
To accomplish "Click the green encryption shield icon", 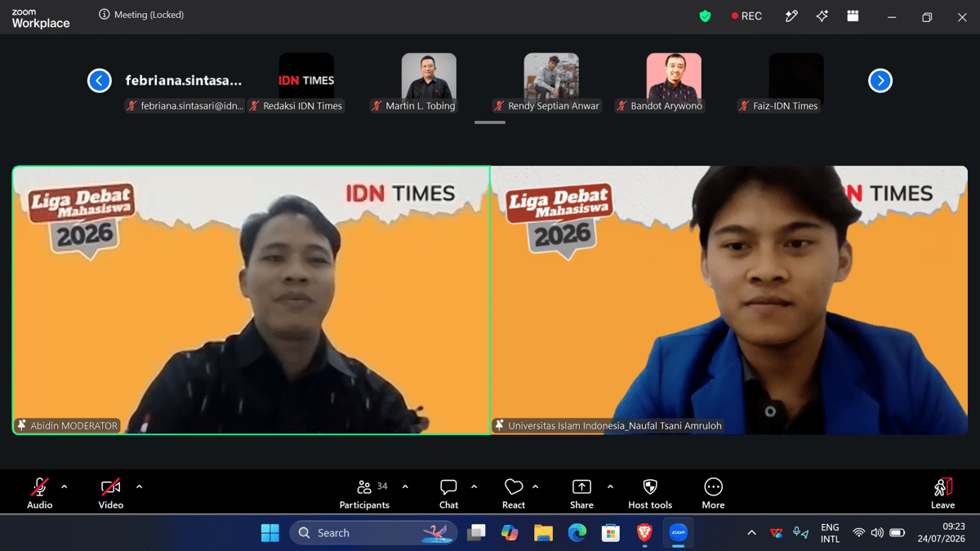I will click(705, 16).
